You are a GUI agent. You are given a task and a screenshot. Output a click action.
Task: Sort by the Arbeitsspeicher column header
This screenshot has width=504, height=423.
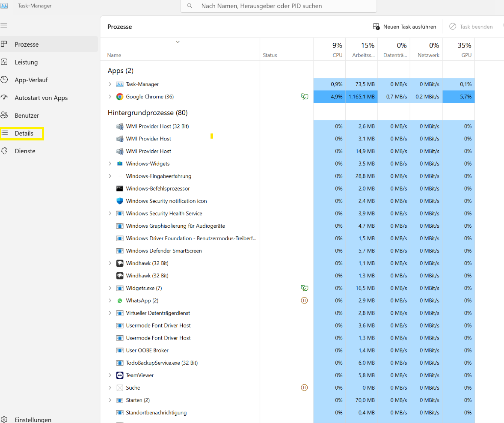(x=362, y=49)
